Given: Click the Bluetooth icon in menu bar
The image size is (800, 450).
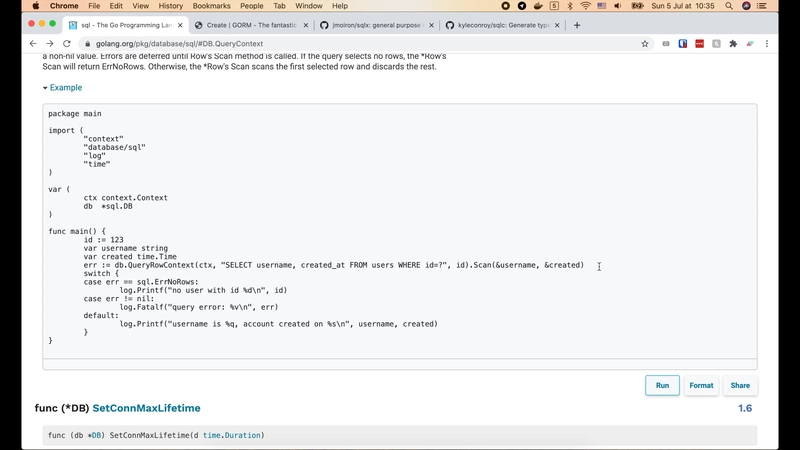Looking at the screenshot, I should 570,6.
